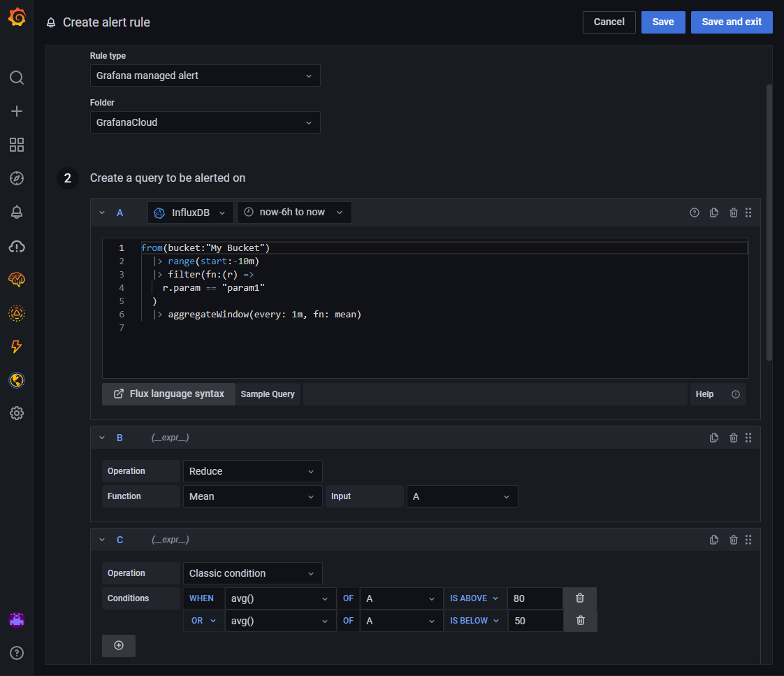784x676 pixels.
Task: Open the OR row OF A dropdown
Action: 401,621
